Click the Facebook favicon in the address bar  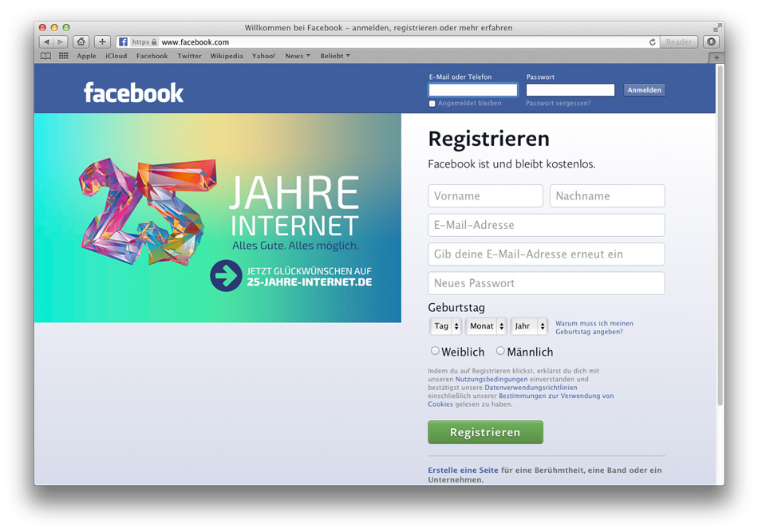point(122,41)
